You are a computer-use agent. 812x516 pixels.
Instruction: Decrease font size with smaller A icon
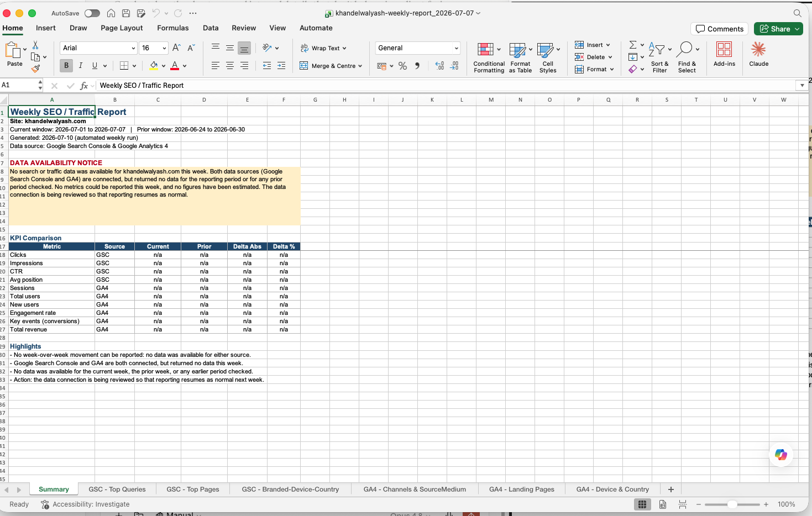click(191, 48)
